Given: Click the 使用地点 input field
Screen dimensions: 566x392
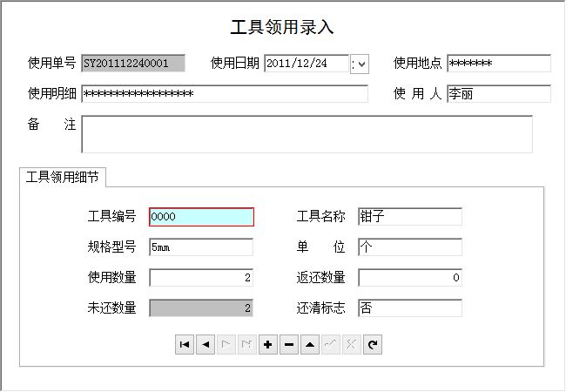Looking at the screenshot, I should point(499,64).
